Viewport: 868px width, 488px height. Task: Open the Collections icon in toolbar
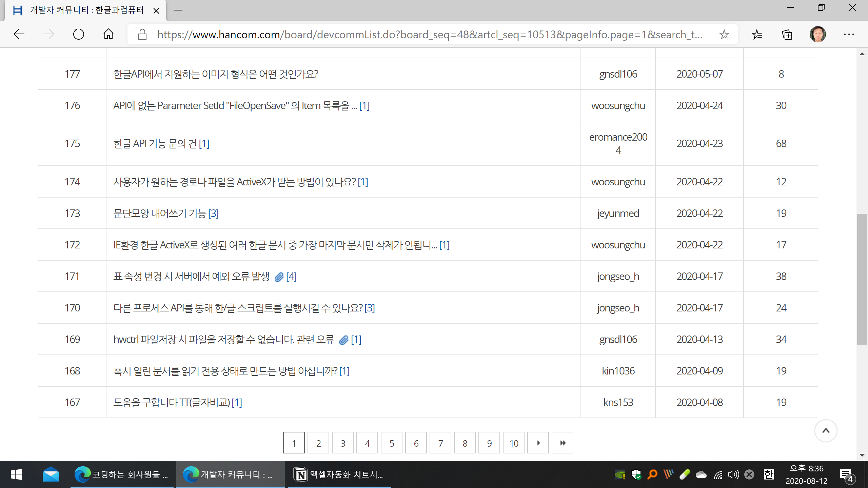point(787,34)
